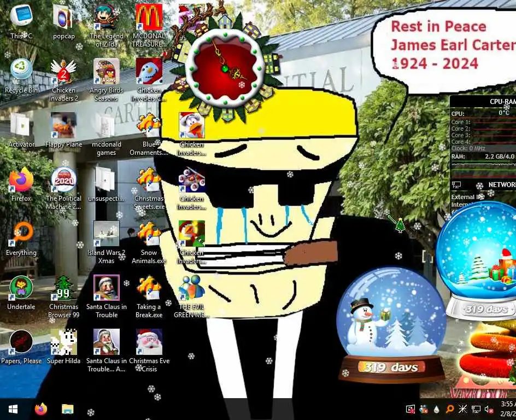The image size is (516, 420).
Task: Launch Papers, Please shortcut
Action: tap(21, 347)
